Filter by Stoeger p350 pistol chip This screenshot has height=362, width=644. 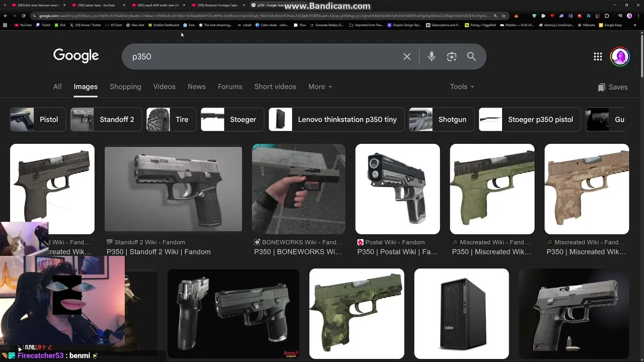pyautogui.click(x=530, y=120)
